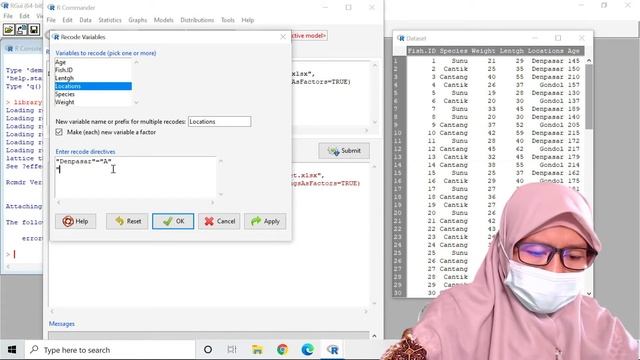Open Google Chrome from the taskbar
The height and width of the screenshot is (360, 640).
click(x=282, y=350)
